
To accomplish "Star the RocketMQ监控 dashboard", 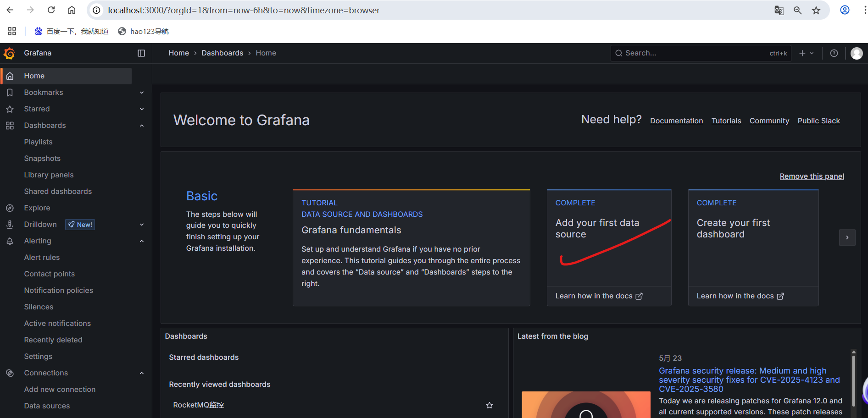I will 489,405.
